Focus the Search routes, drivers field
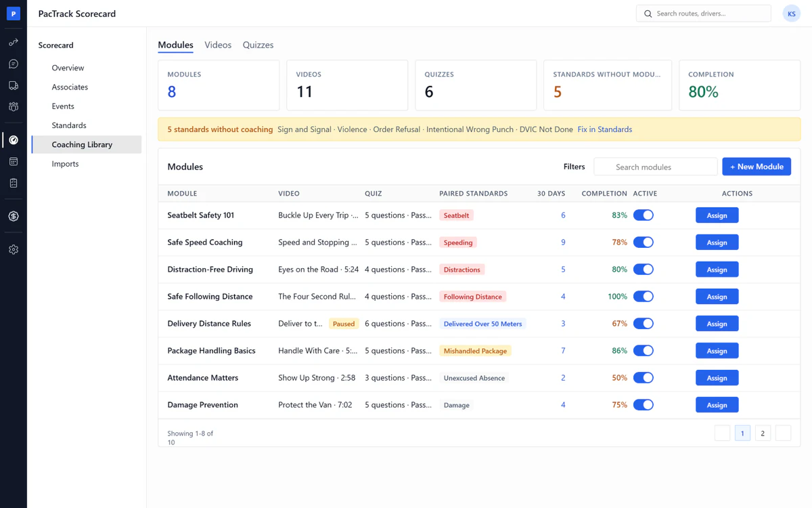812x508 pixels. click(x=704, y=14)
